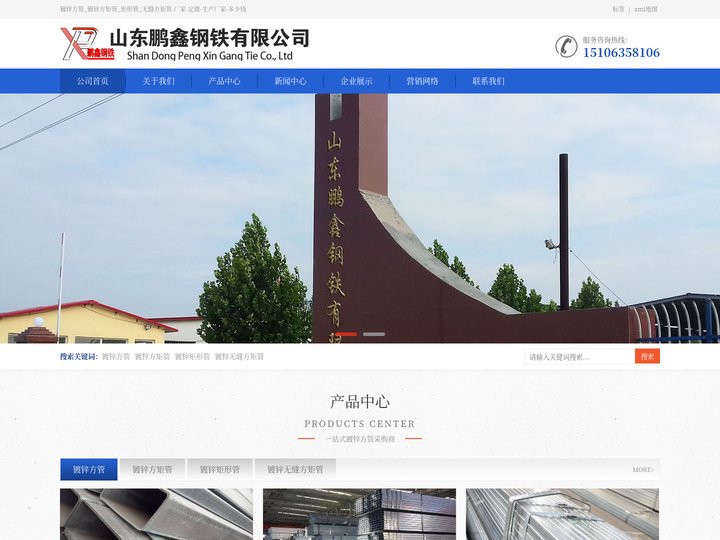Open the 新闻中心 menu item
The height and width of the screenshot is (540, 720).
[291, 81]
